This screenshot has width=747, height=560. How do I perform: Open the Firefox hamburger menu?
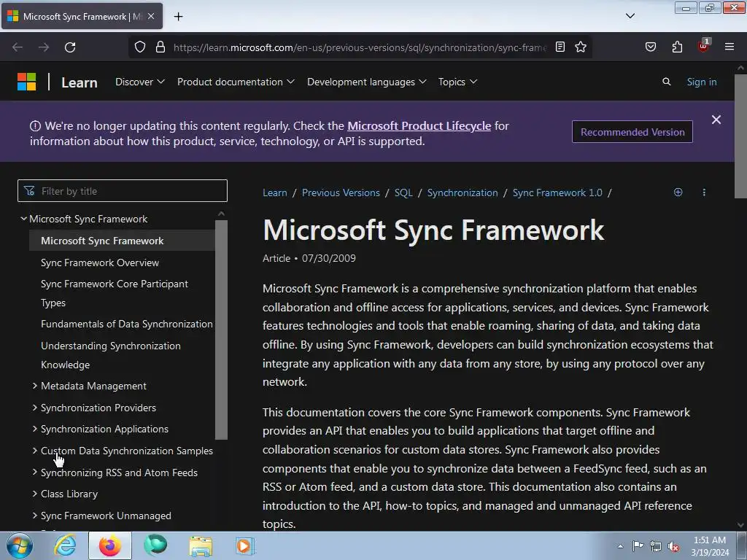coord(729,47)
